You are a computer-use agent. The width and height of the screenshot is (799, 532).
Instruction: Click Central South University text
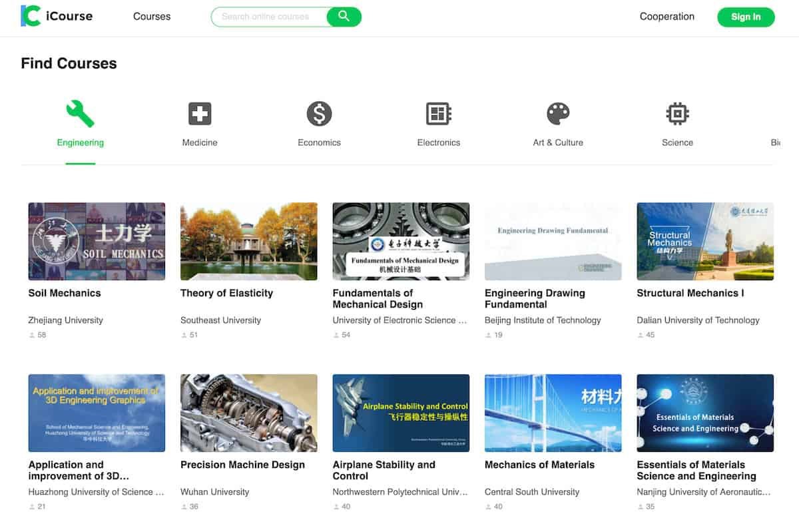(x=532, y=492)
